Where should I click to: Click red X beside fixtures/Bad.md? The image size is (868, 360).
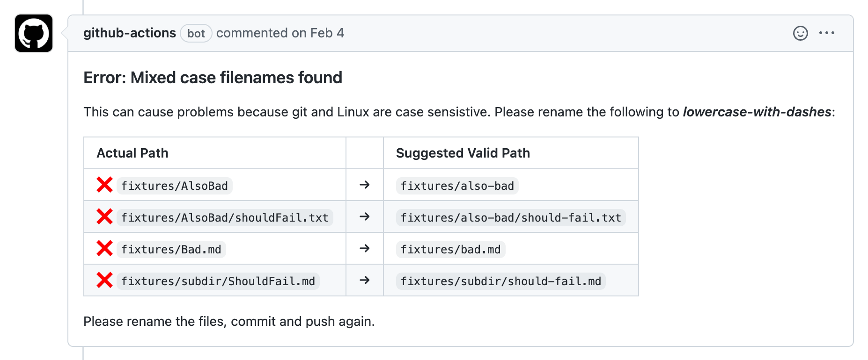click(x=104, y=249)
